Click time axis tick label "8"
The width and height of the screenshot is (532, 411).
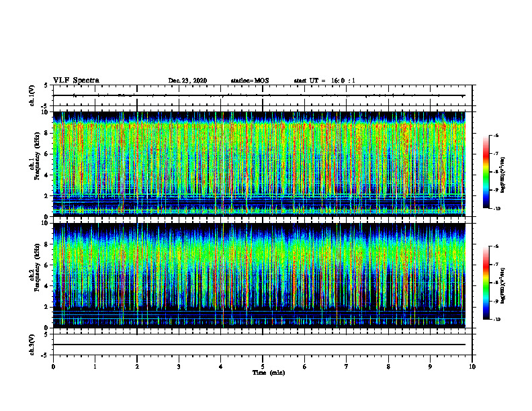[x=388, y=367]
